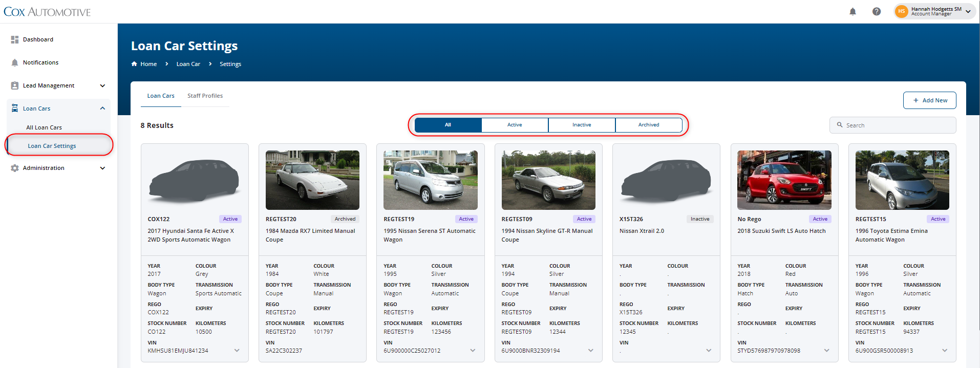The width and height of the screenshot is (980, 368).
Task: Open the notifications bell in header
Action: (x=853, y=11)
